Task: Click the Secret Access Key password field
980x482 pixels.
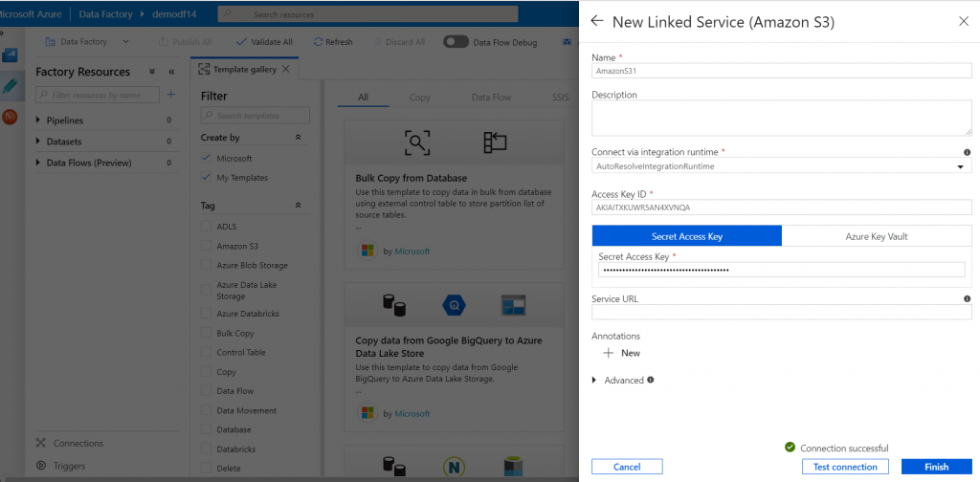Action: 781,270
